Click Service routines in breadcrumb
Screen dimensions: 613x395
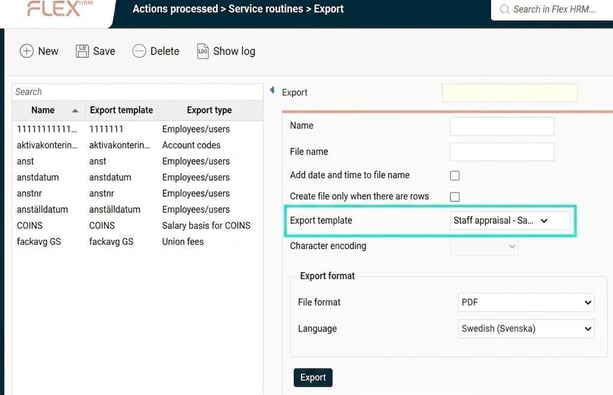coord(266,9)
